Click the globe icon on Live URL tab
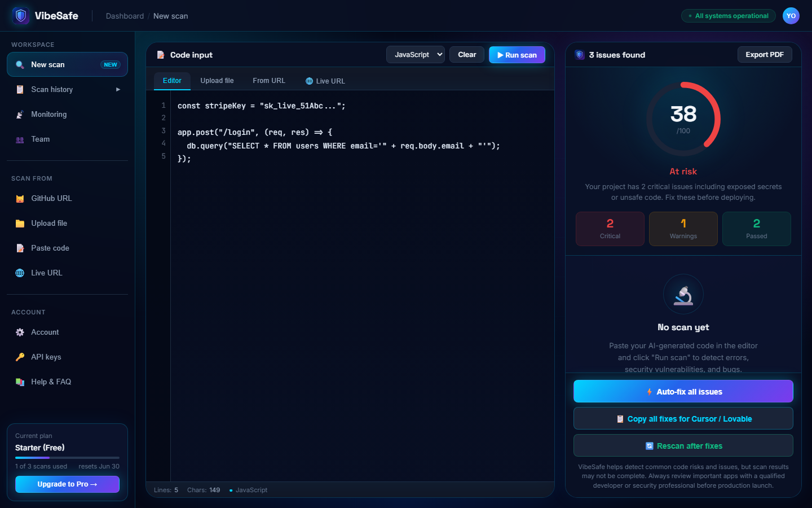812x508 pixels. (309, 81)
